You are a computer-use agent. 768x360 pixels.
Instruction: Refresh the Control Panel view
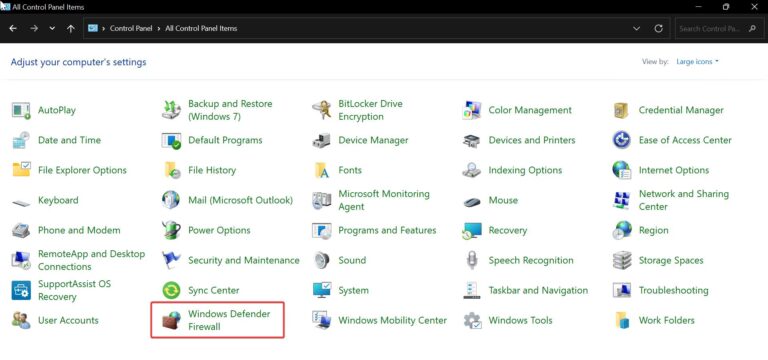tap(659, 28)
